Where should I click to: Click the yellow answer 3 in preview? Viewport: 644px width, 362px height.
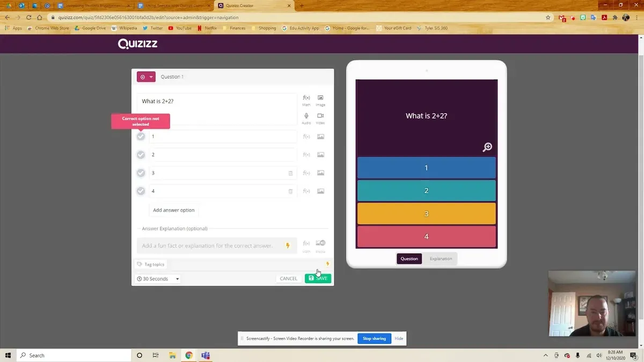426,213
